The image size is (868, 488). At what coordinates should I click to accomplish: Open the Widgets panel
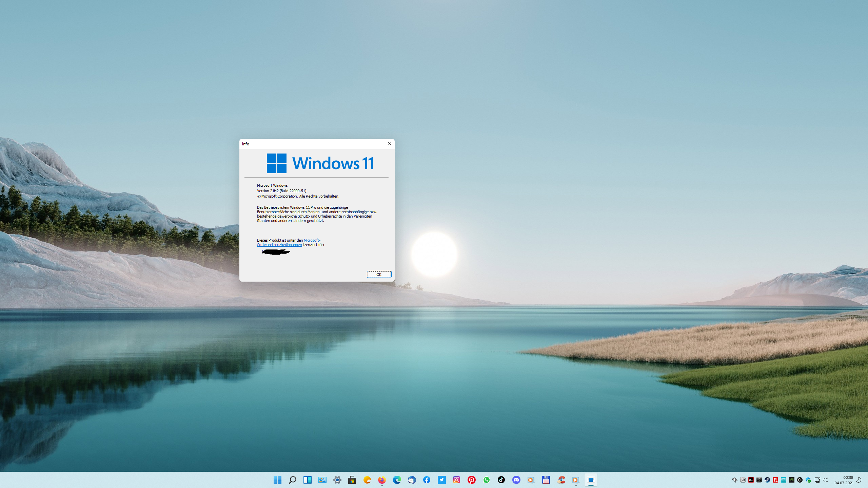(307, 480)
